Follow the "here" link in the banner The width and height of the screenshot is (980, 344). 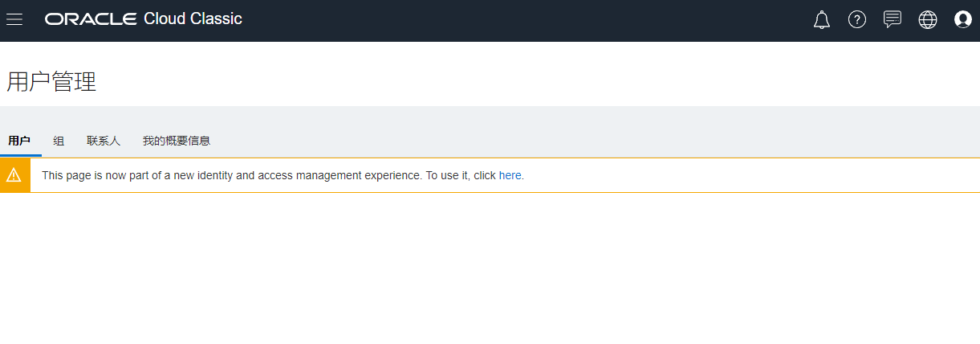tap(510, 175)
